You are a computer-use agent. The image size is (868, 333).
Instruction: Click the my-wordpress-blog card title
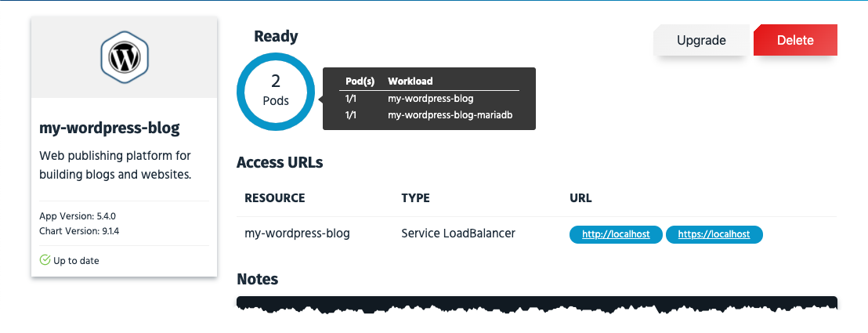(x=109, y=127)
